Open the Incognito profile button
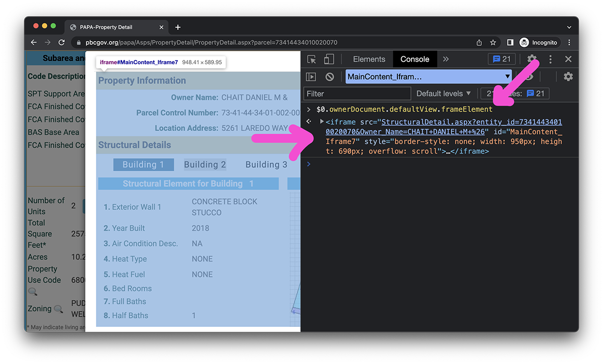 (539, 43)
